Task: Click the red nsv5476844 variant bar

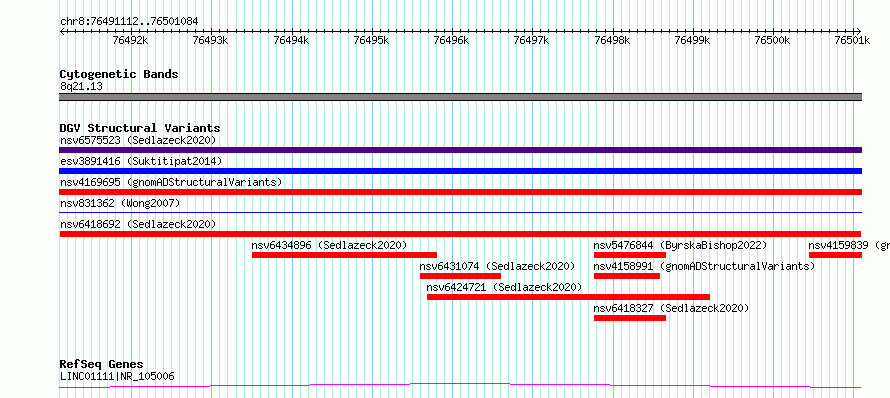Action: tap(629, 255)
